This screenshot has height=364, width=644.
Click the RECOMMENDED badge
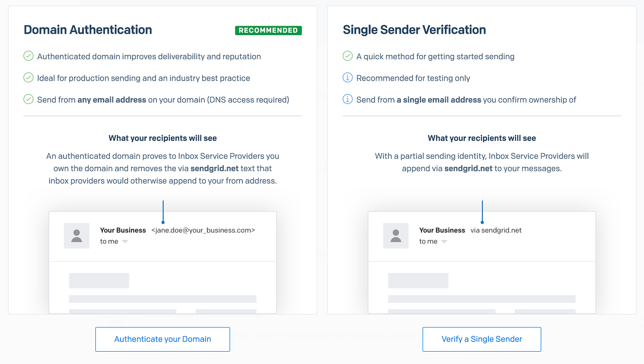pyautogui.click(x=268, y=30)
